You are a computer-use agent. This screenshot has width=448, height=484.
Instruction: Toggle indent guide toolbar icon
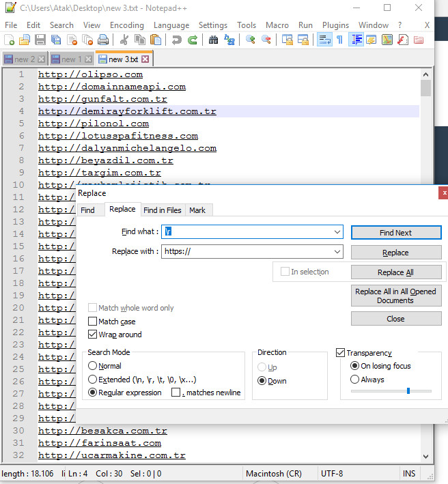(356, 40)
